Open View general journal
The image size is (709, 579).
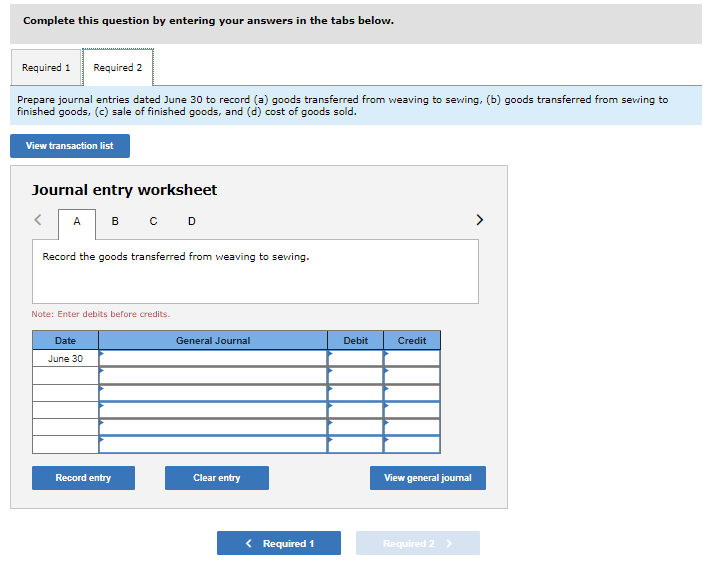[x=428, y=478]
